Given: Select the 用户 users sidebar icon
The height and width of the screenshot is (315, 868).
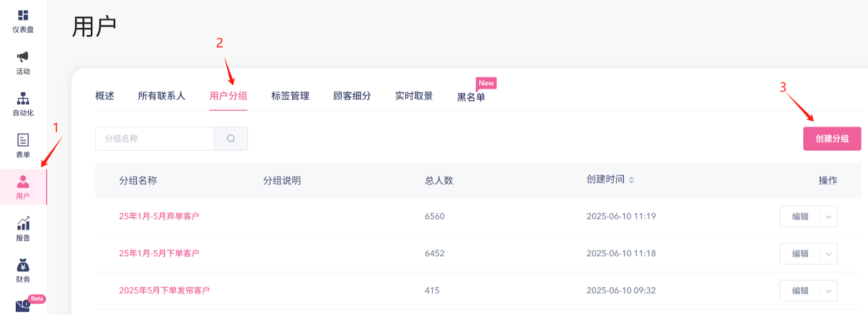Looking at the screenshot, I should (23, 183).
